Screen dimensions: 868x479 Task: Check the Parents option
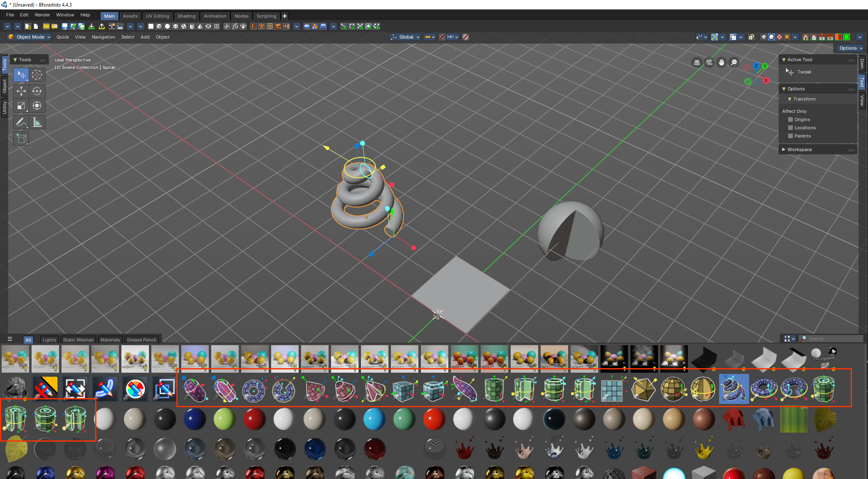[x=790, y=136]
